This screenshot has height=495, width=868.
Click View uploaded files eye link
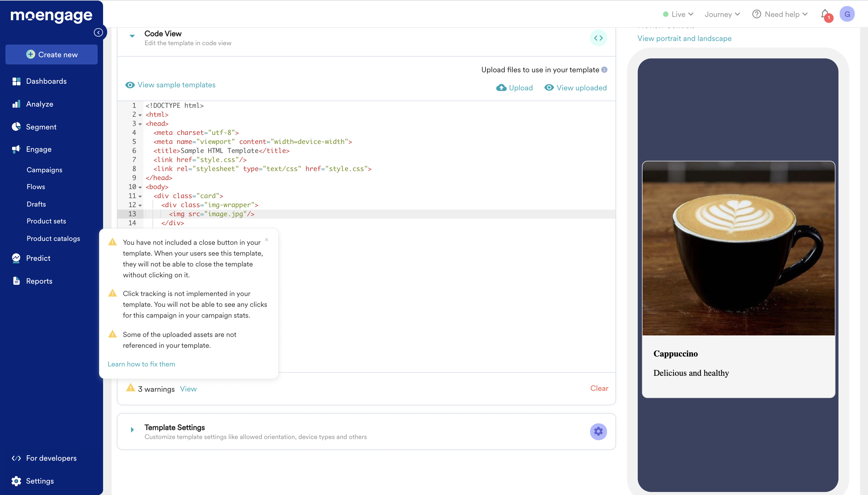[575, 88]
